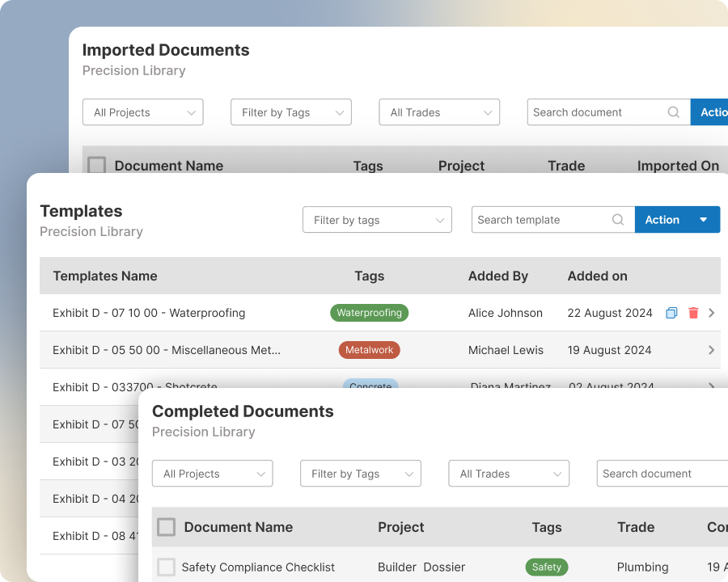This screenshot has width=728, height=582.
Task: Open Filter by tags dropdown in Templates
Action: pyautogui.click(x=377, y=220)
